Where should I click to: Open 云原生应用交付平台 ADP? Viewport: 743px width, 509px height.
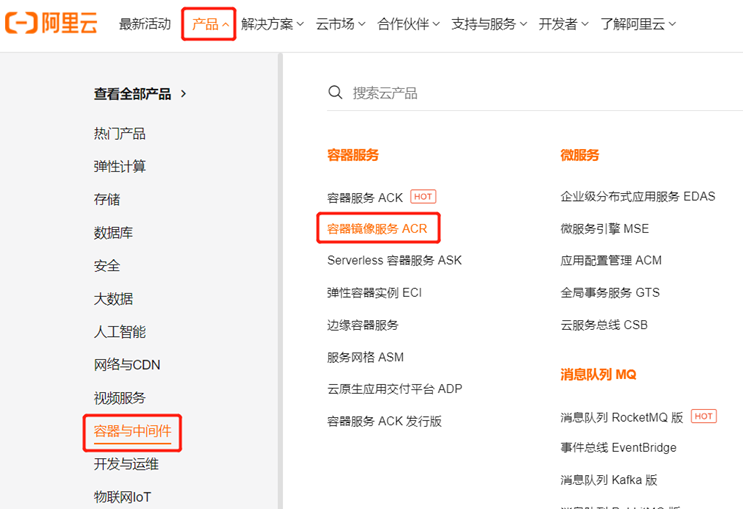395,389
